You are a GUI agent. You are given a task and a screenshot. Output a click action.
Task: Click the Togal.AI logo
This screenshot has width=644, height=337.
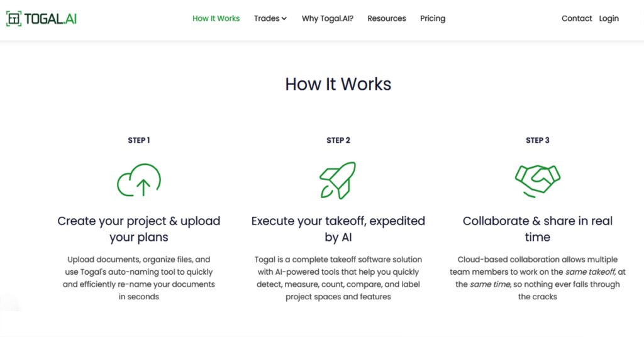(42, 18)
